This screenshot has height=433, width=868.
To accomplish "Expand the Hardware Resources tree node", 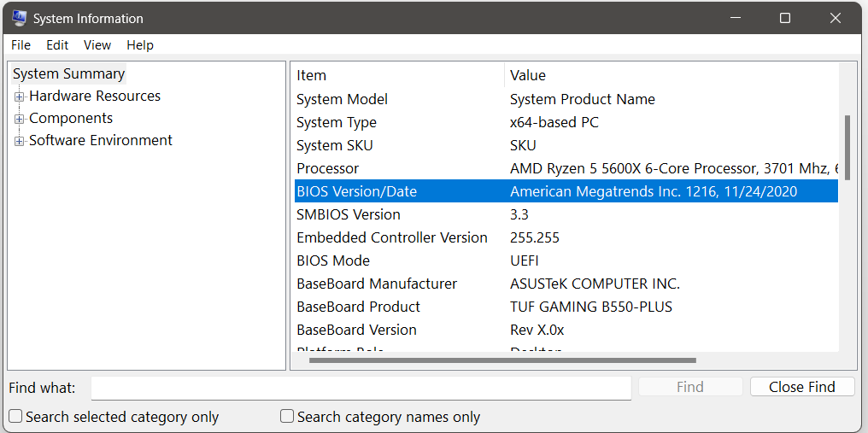I will (20, 97).
